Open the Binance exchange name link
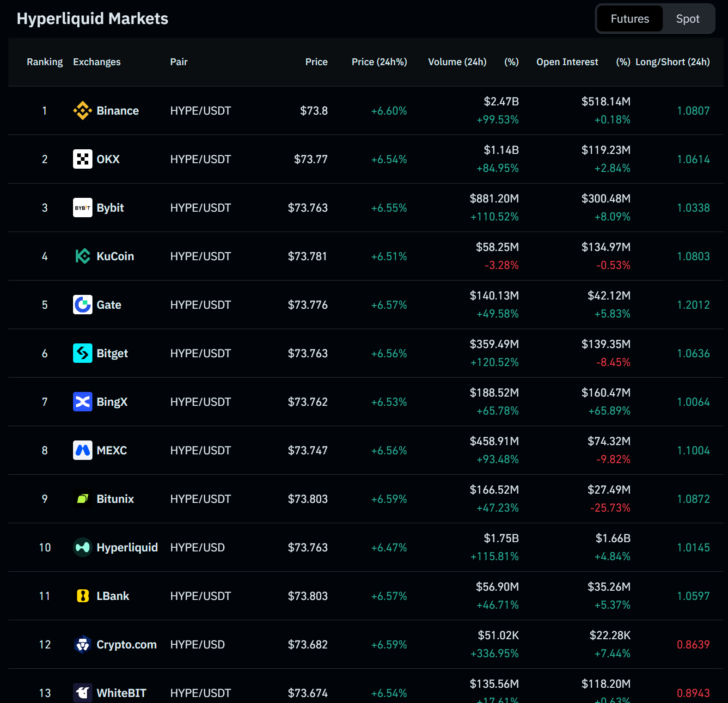Screen dimensions: 728x703 pos(117,110)
